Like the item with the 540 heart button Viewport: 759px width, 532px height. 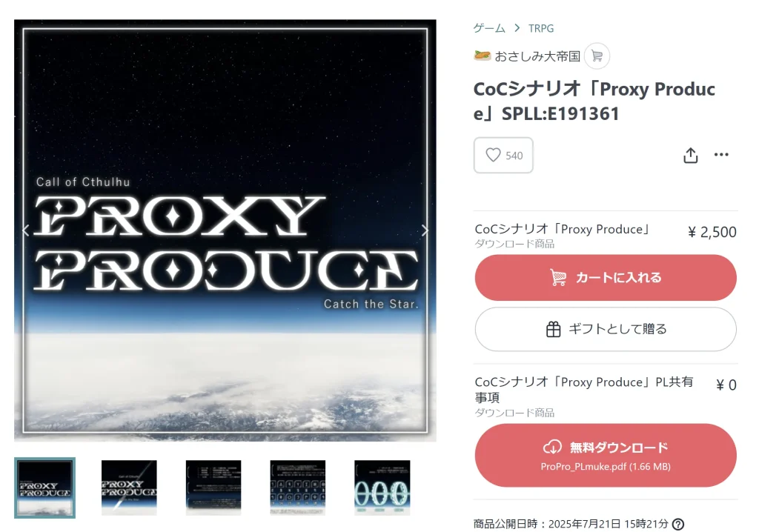click(x=503, y=156)
